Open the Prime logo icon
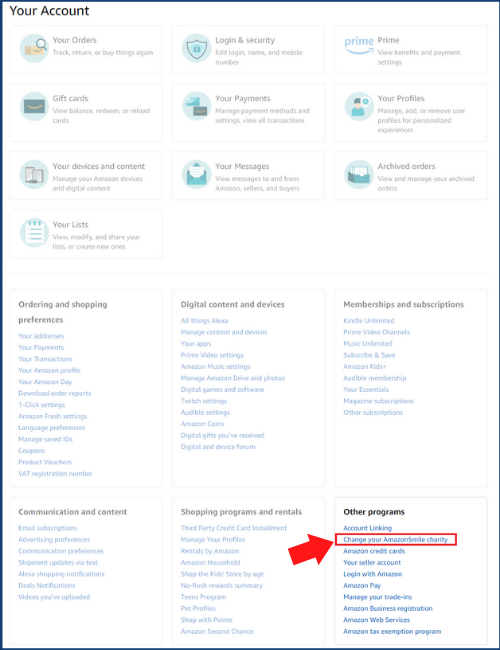 click(359, 45)
